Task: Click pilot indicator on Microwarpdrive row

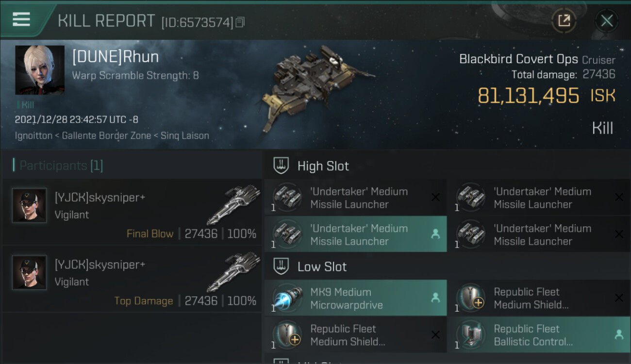Action: [435, 298]
